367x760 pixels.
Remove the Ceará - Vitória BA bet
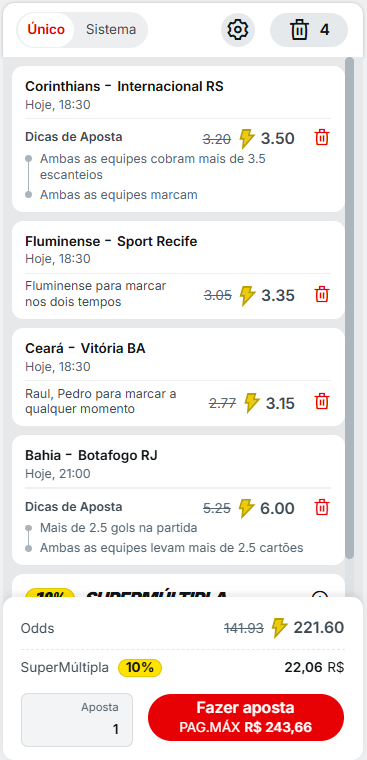322,402
